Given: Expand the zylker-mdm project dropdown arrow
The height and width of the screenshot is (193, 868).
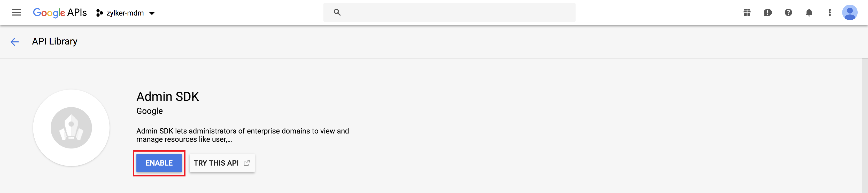Looking at the screenshot, I should (152, 13).
